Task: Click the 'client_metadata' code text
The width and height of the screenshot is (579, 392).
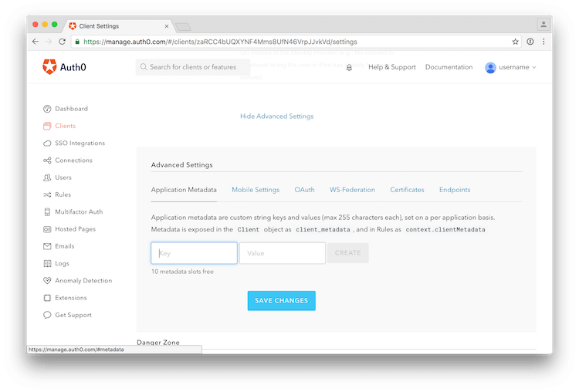Action: pyautogui.click(x=323, y=230)
